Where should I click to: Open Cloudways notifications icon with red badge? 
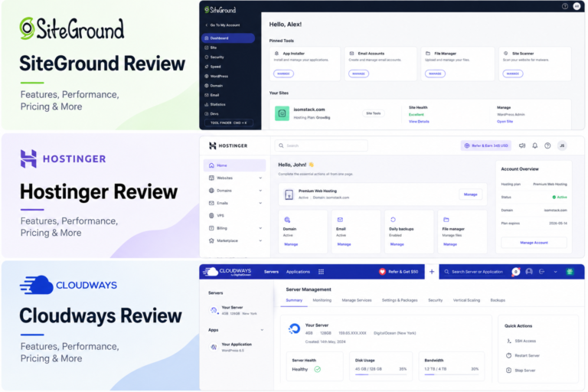(516, 272)
